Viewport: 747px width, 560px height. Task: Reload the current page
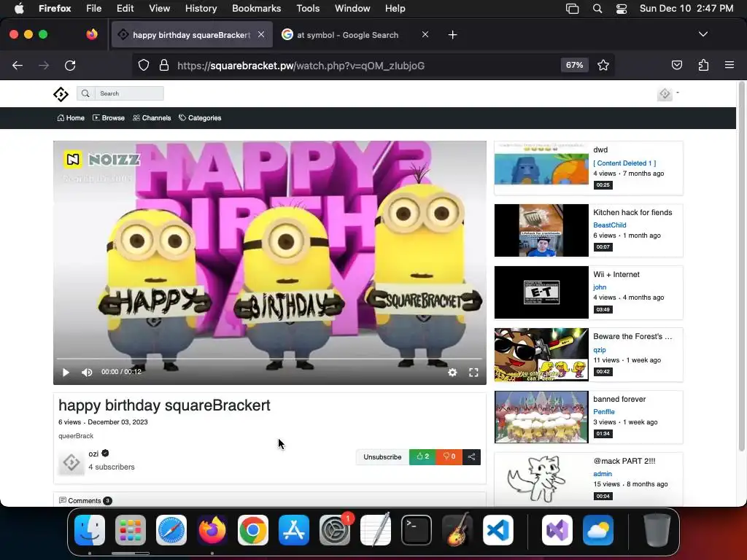tap(70, 65)
